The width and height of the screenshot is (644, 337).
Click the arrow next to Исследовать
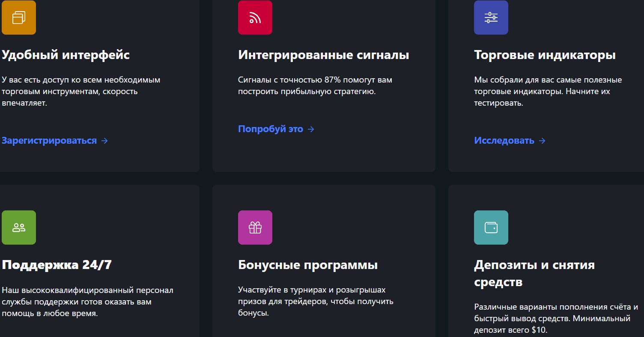coord(542,141)
